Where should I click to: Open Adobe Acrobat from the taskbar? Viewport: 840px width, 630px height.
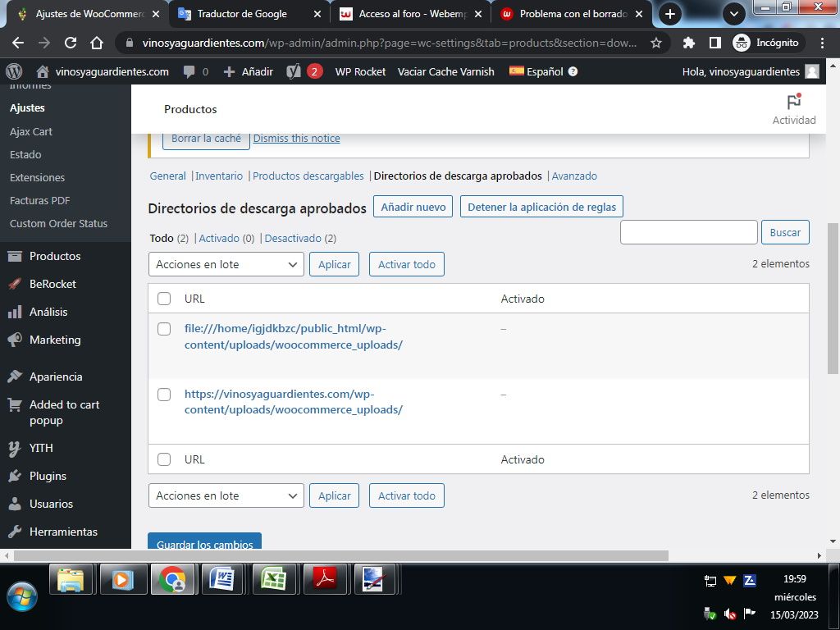[x=325, y=580]
